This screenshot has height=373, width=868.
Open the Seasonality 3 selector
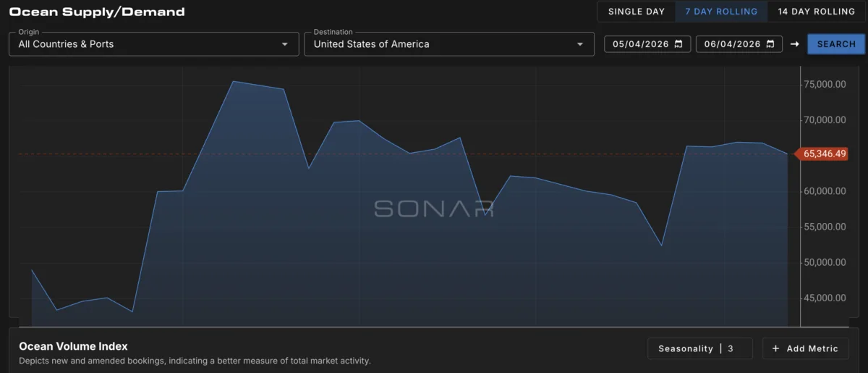click(699, 348)
